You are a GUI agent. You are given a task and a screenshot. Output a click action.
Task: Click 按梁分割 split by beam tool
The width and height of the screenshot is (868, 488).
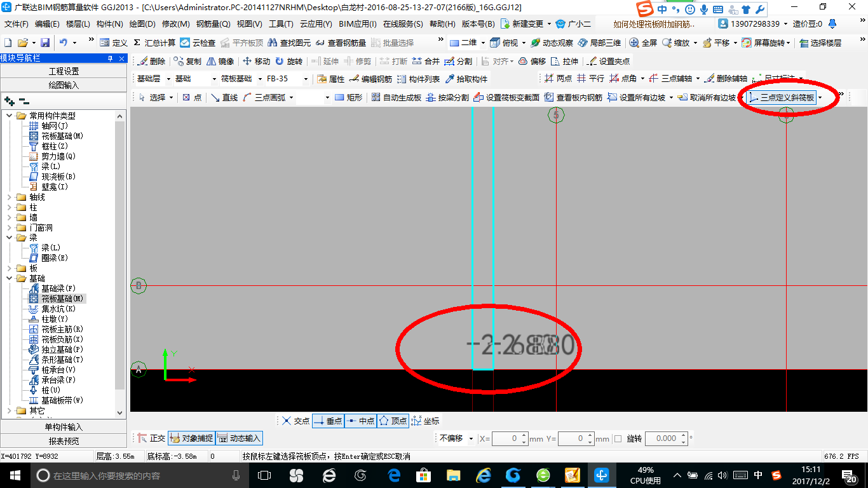point(447,97)
